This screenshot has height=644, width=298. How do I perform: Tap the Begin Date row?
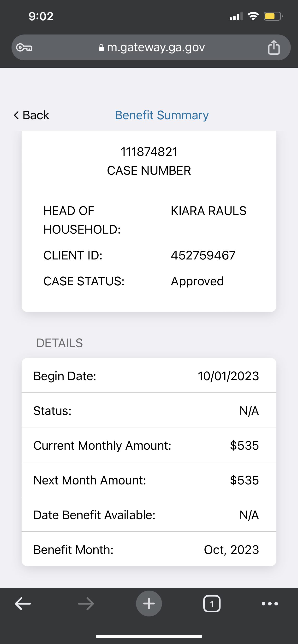tap(149, 375)
